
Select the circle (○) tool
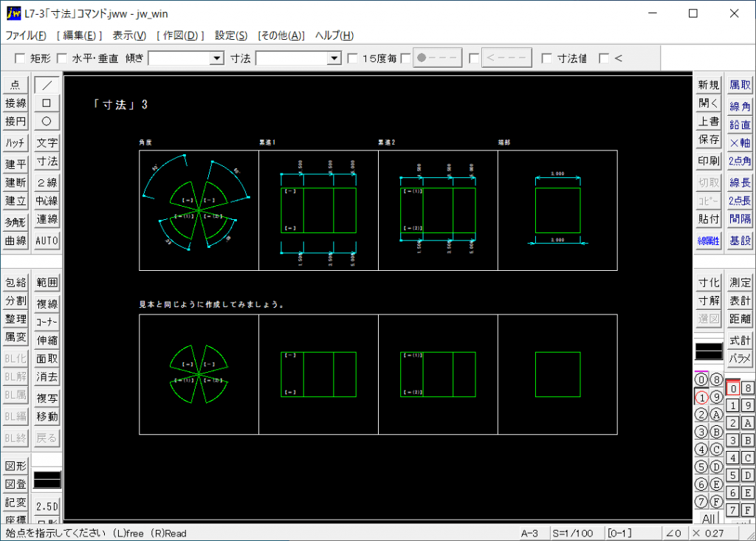[47, 122]
